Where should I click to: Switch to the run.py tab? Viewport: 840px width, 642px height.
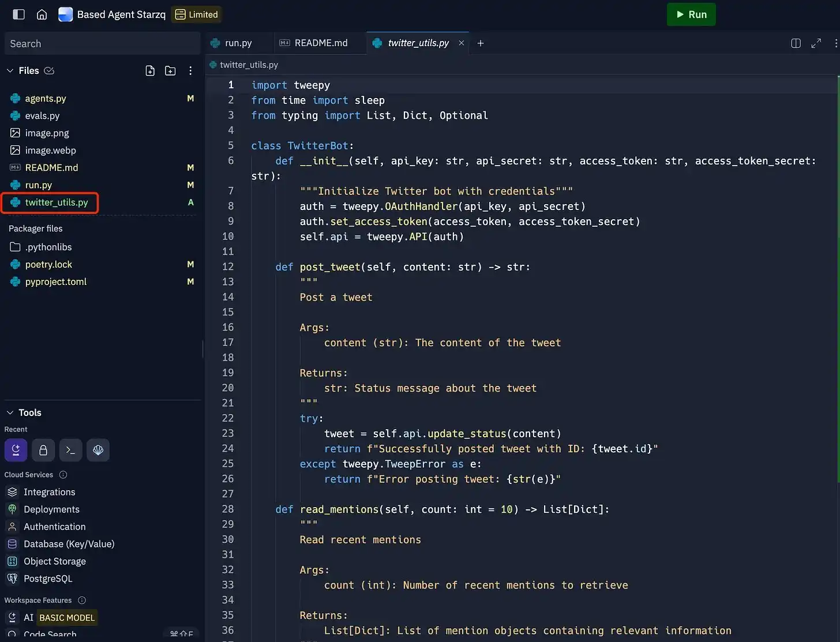point(238,43)
